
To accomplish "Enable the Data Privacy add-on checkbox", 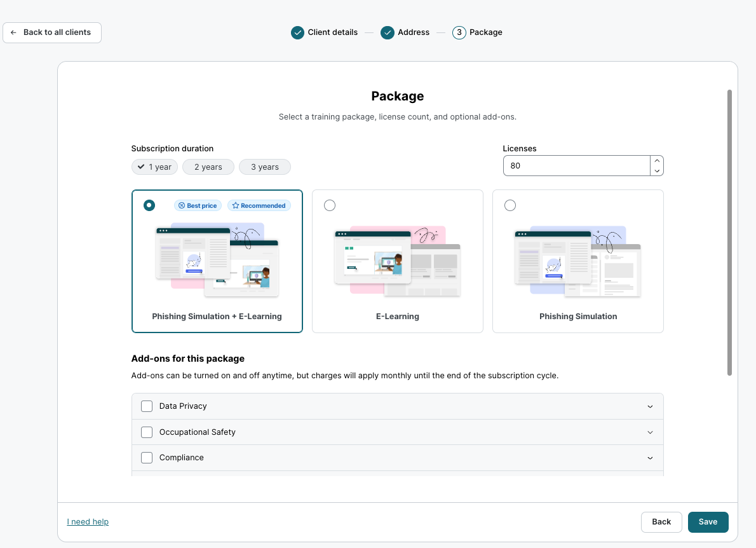I will 147,406.
